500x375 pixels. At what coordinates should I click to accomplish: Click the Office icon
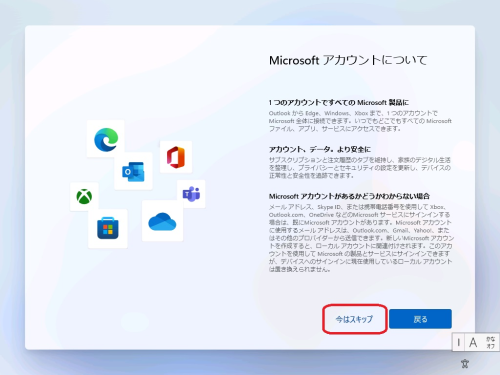176,157
